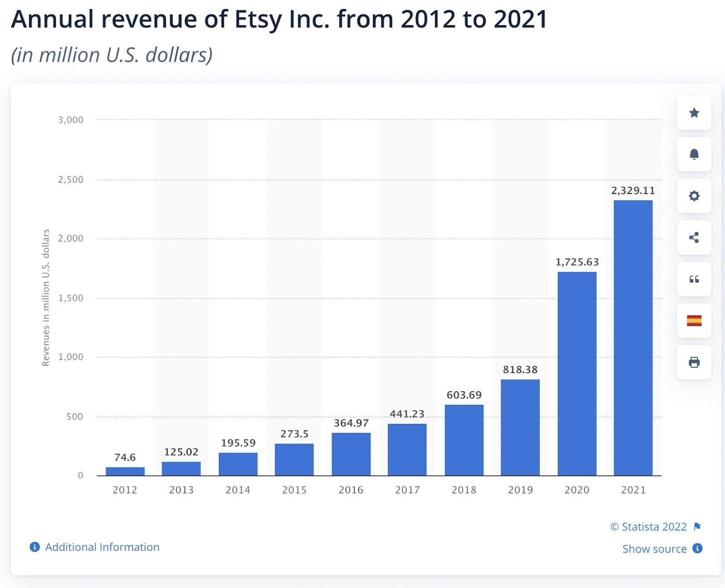
Task: Switch language via Spanish flag icon
Action: (694, 321)
